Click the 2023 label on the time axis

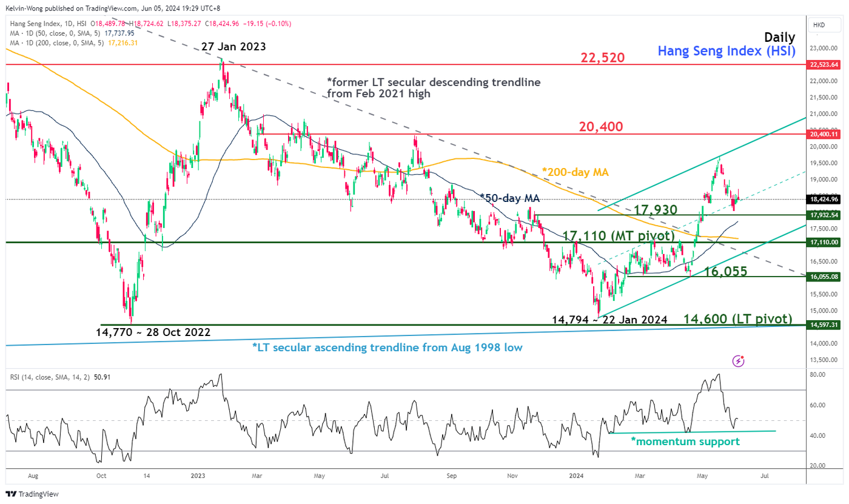click(199, 477)
